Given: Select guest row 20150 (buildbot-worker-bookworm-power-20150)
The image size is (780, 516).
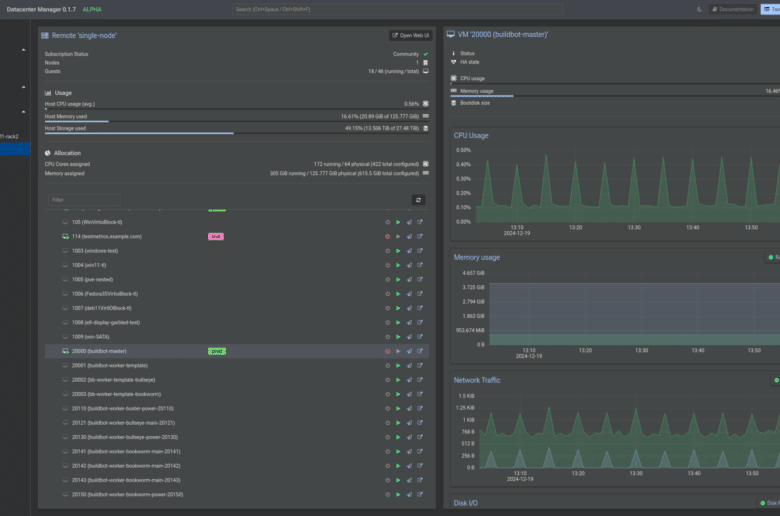Looking at the screenshot, I should [x=237, y=495].
